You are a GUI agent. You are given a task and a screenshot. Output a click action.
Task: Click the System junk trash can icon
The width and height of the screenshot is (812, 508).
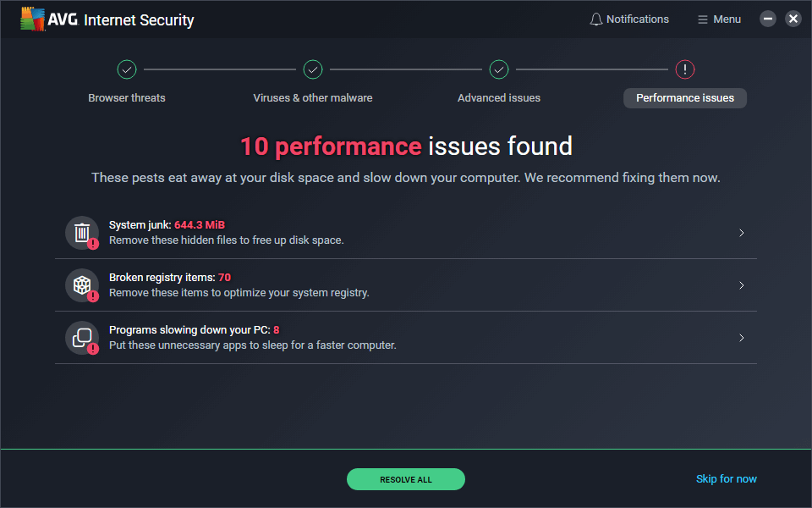82,233
